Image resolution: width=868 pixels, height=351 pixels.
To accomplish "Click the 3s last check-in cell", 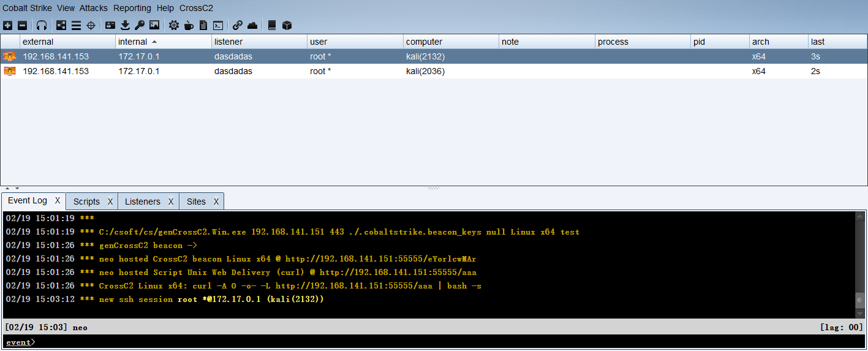I will [837, 56].
